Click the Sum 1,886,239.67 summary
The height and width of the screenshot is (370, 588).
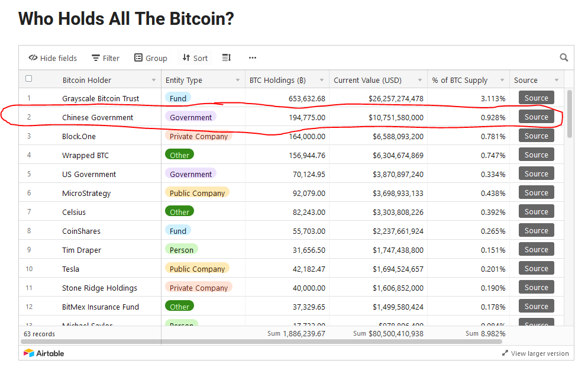tap(296, 334)
